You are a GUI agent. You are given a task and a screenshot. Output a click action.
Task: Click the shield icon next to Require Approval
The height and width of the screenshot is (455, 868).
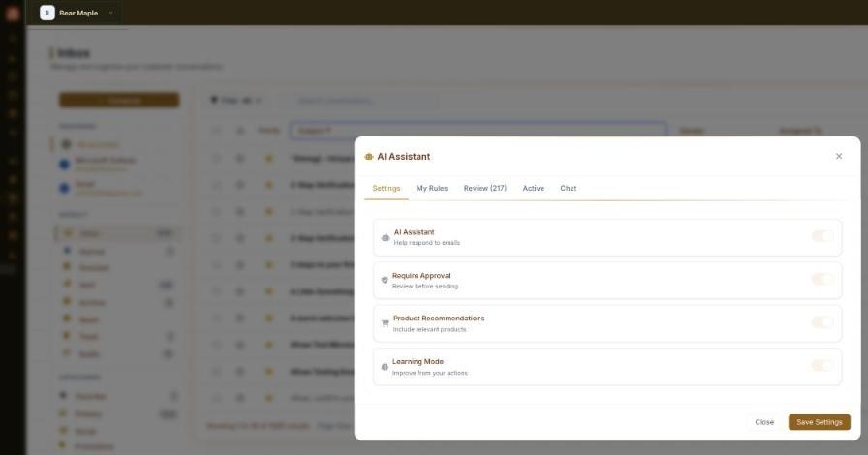click(x=385, y=280)
